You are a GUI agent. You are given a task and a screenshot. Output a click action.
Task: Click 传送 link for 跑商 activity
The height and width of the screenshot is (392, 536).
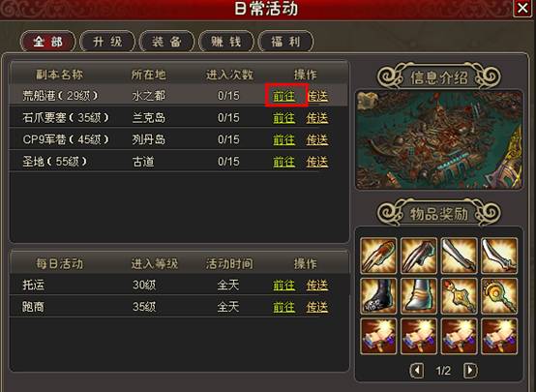click(x=317, y=307)
